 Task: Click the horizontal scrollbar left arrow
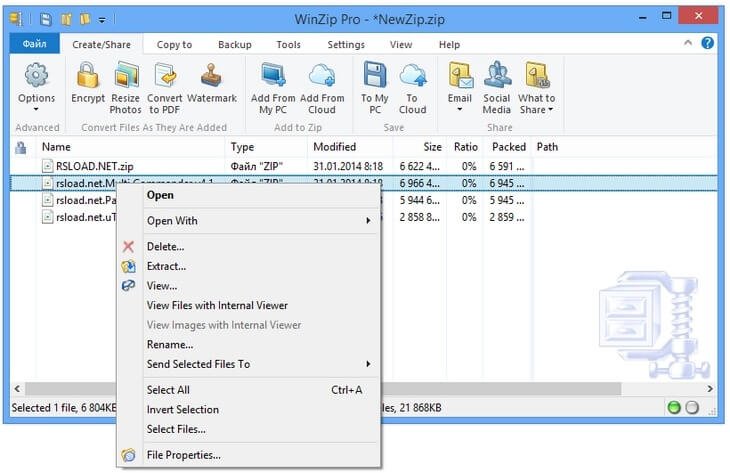click(17, 389)
